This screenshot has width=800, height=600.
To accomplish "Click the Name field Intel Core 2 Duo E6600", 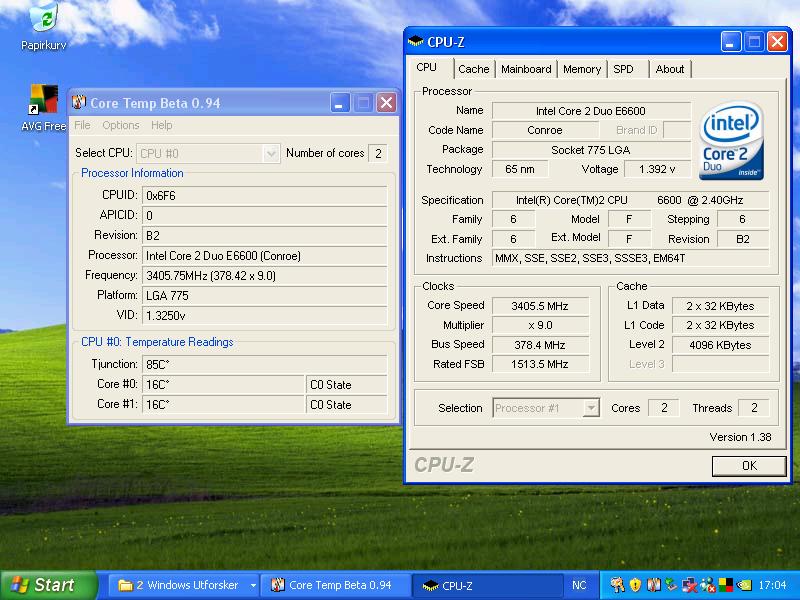I will click(x=591, y=111).
